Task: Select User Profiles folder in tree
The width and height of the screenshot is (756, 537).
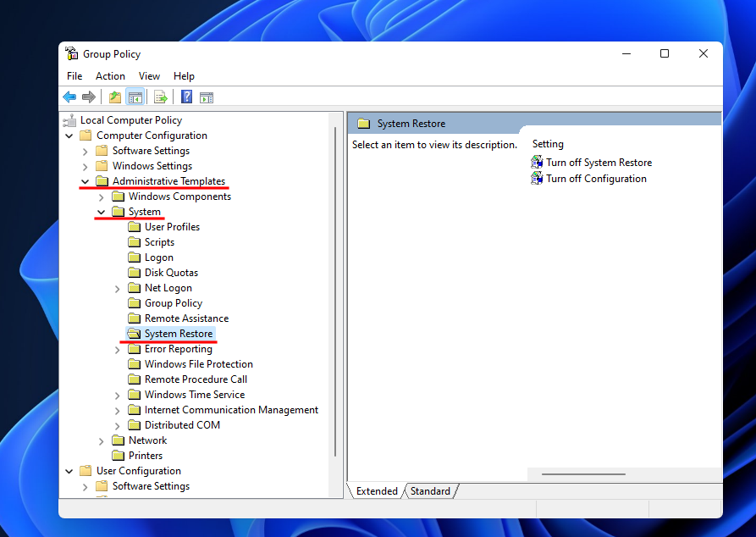Action: (x=172, y=227)
